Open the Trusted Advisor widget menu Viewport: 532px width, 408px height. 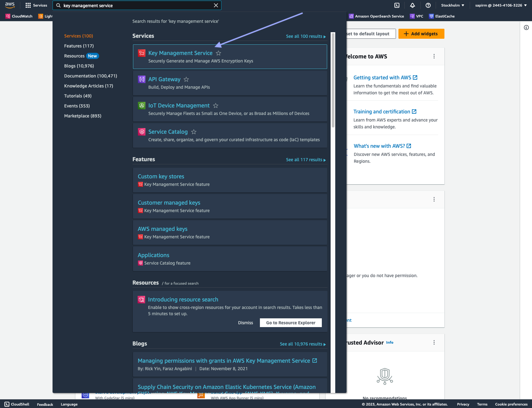pos(434,342)
